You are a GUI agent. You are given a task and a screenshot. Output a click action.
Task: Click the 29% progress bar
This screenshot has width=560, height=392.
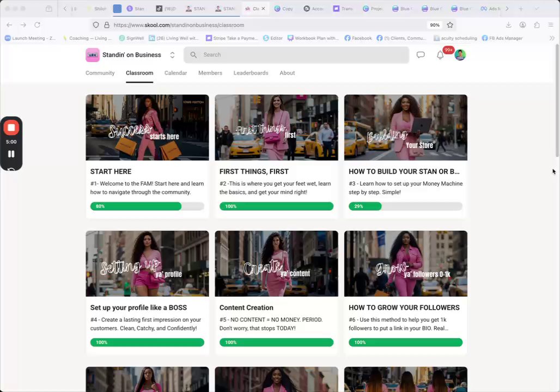[406, 206]
